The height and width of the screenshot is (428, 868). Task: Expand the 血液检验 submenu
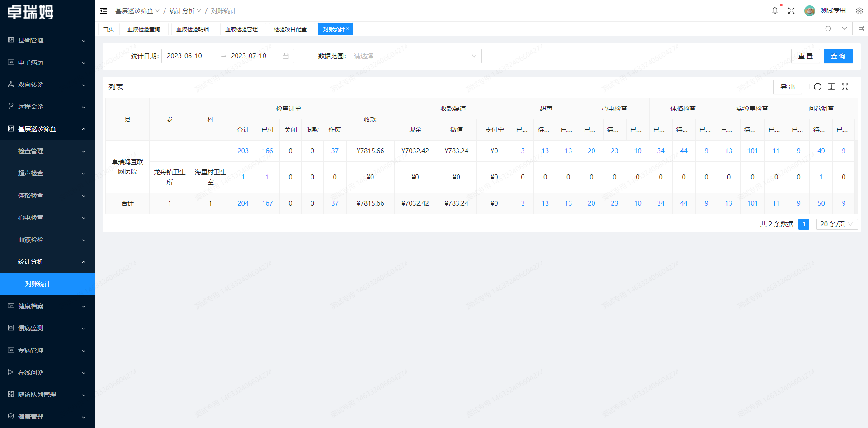47,240
